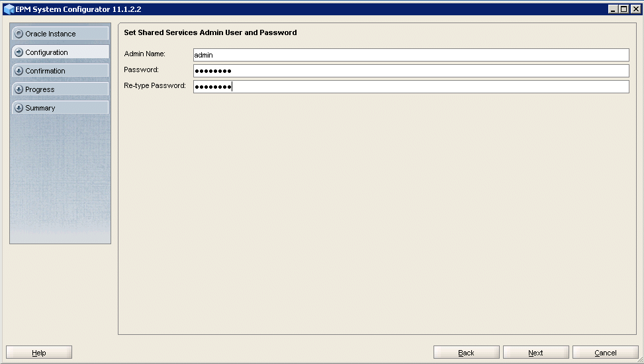Cancel the configuration wizard

(605, 353)
